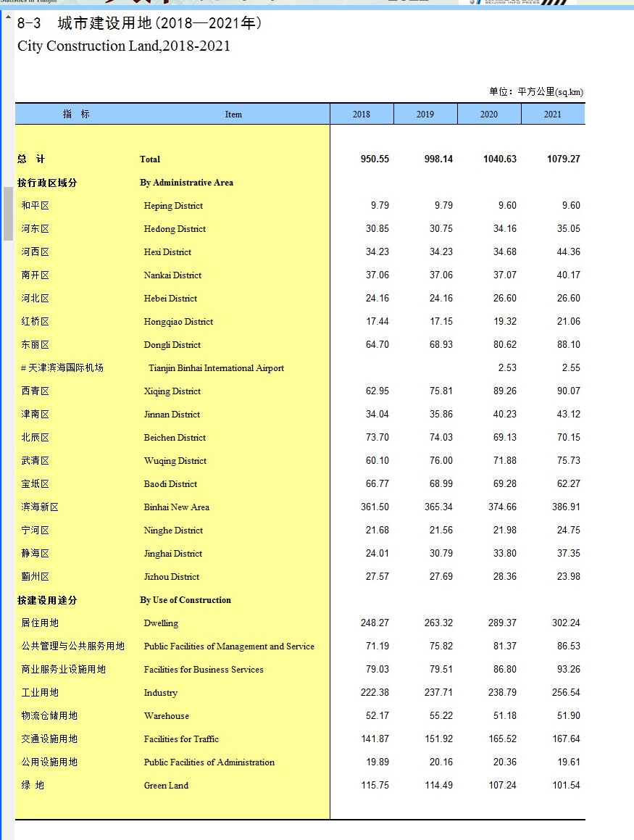Click the 'Hongqiao District' row label
The width and height of the screenshot is (634, 840).
178,321
